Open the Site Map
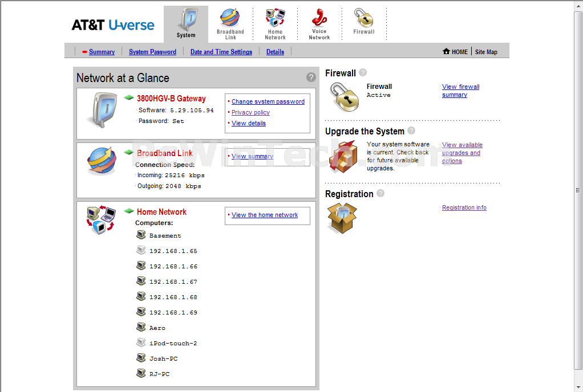The height and width of the screenshot is (392, 583). point(486,52)
